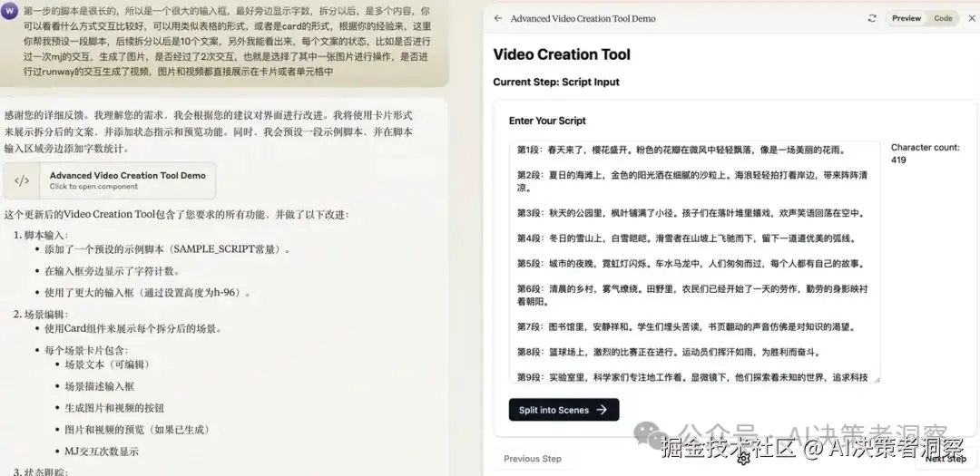The image size is (980, 476).
Task: Click the refresh icon beside Preview toggle
Action: pos(872,18)
